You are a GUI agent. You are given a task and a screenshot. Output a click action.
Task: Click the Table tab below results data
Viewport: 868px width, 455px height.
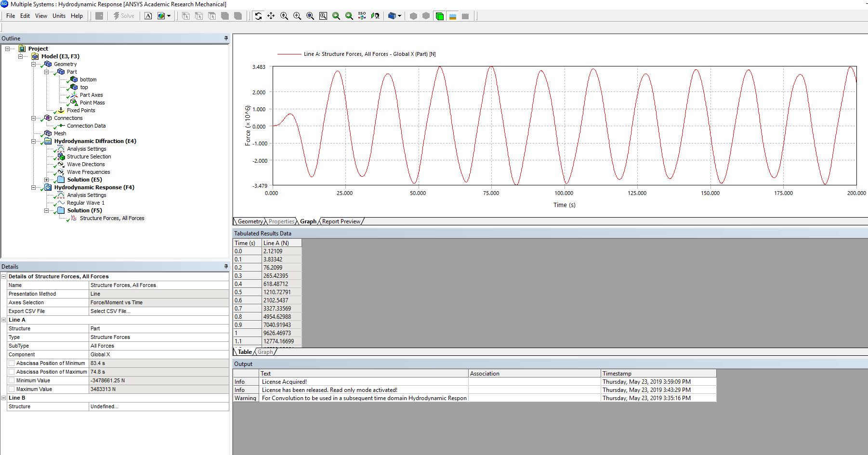[245, 352]
